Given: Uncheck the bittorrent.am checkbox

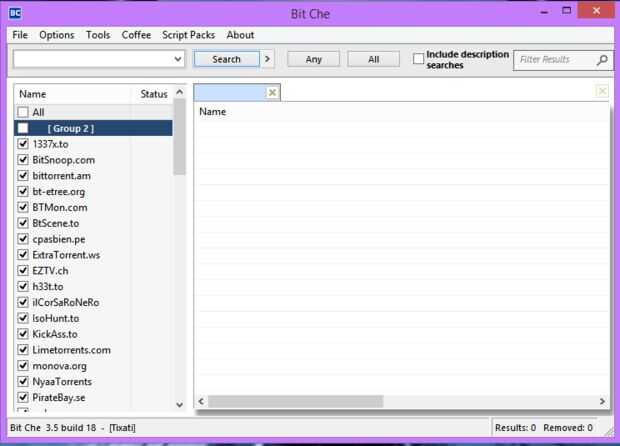Looking at the screenshot, I should (x=23, y=176).
